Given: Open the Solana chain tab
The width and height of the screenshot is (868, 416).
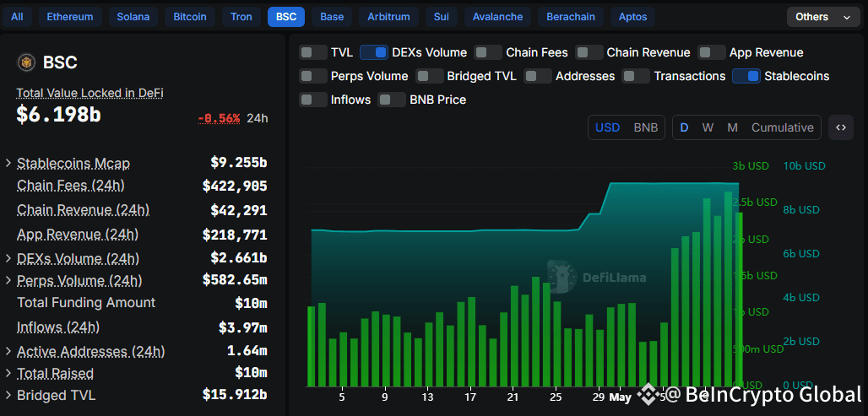Looking at the screenshot, I should (133, 17).
